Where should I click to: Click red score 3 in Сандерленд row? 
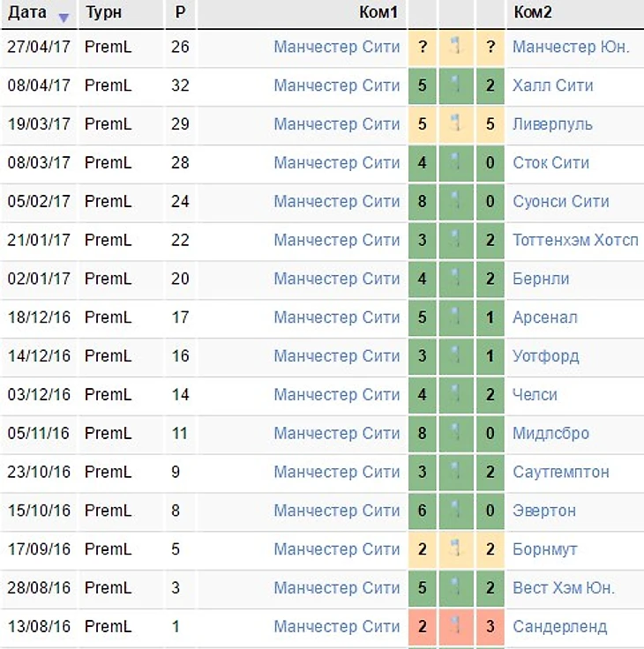coord(490,627)
